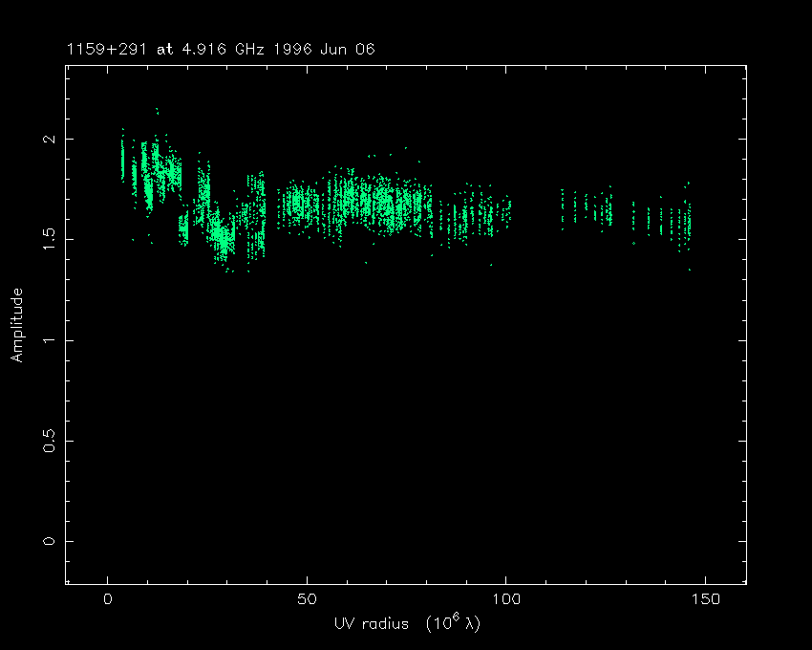Click the data points near UV radius 90
The width and height of the screenshot is (812, 650).
click(x=466, y=215)
